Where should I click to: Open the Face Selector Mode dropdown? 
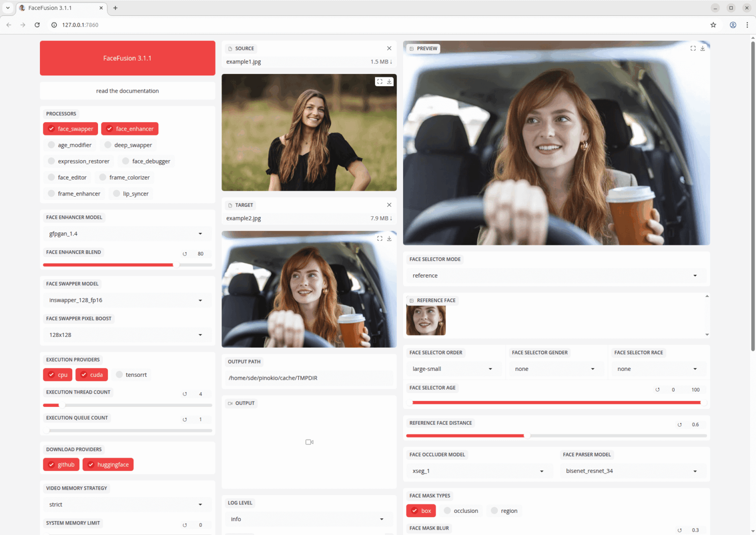pos(556,275)
